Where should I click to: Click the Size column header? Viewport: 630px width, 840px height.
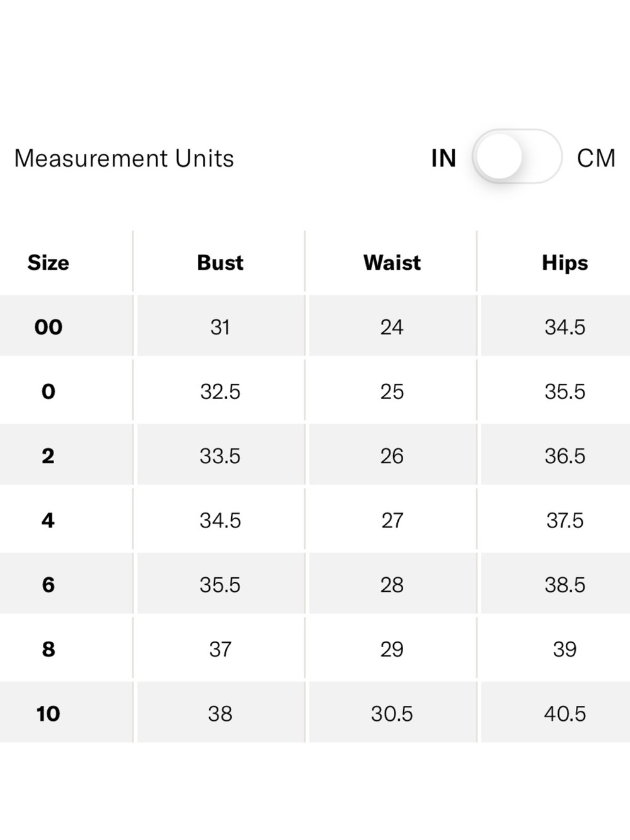point(49,263)
